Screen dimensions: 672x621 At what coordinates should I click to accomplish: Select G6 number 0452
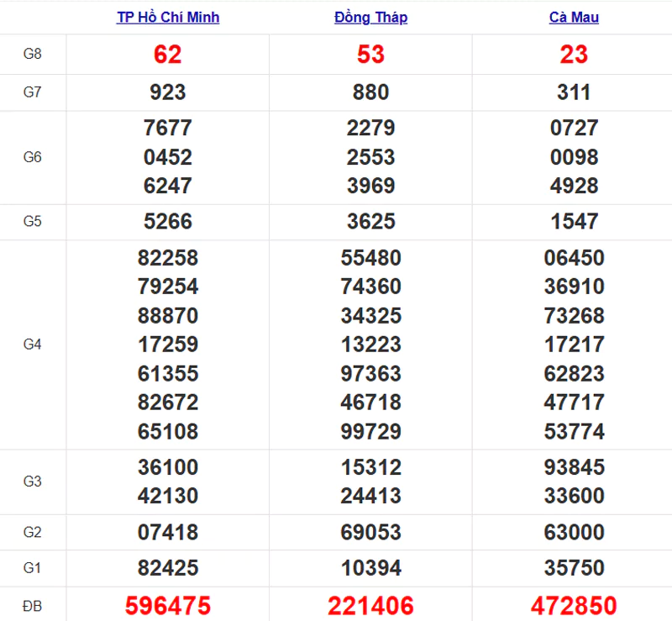(x=167, y=157)
